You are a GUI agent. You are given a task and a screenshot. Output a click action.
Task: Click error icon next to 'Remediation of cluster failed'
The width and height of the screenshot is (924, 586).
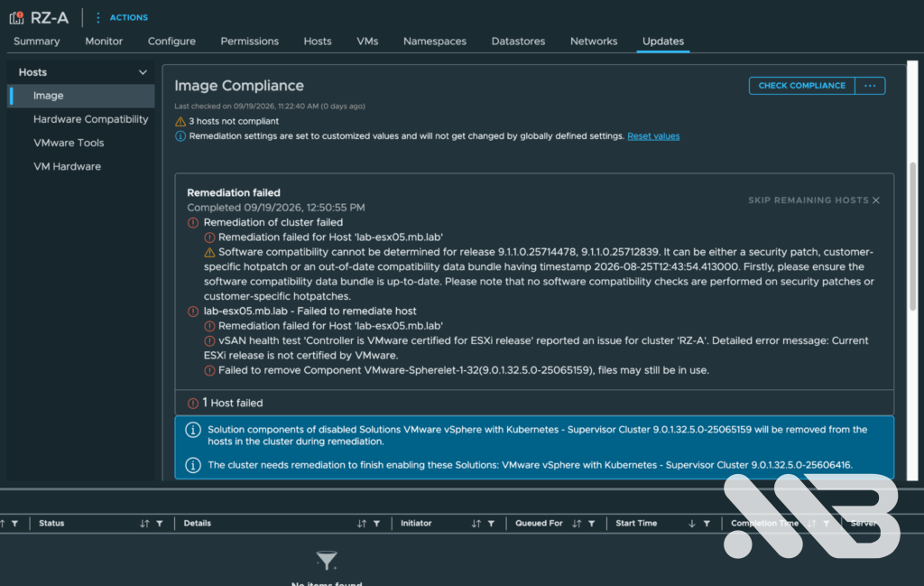[x=193, y=223]
